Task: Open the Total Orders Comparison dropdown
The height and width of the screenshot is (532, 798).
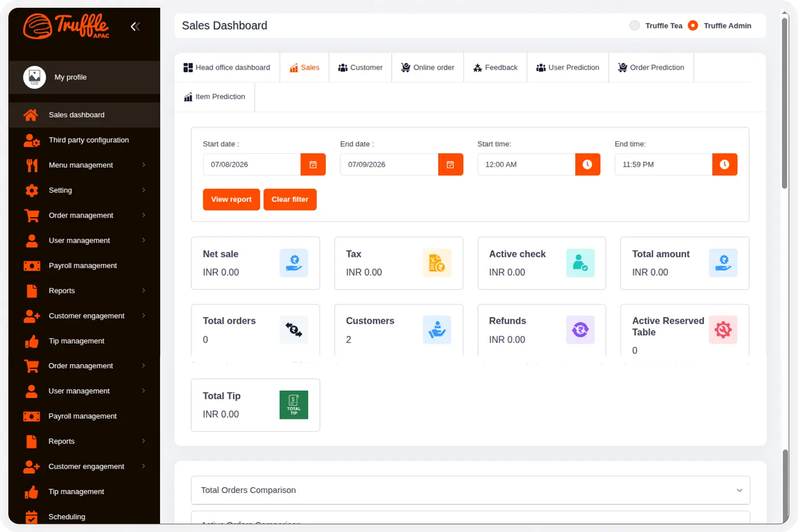Action: pos(471,490)
